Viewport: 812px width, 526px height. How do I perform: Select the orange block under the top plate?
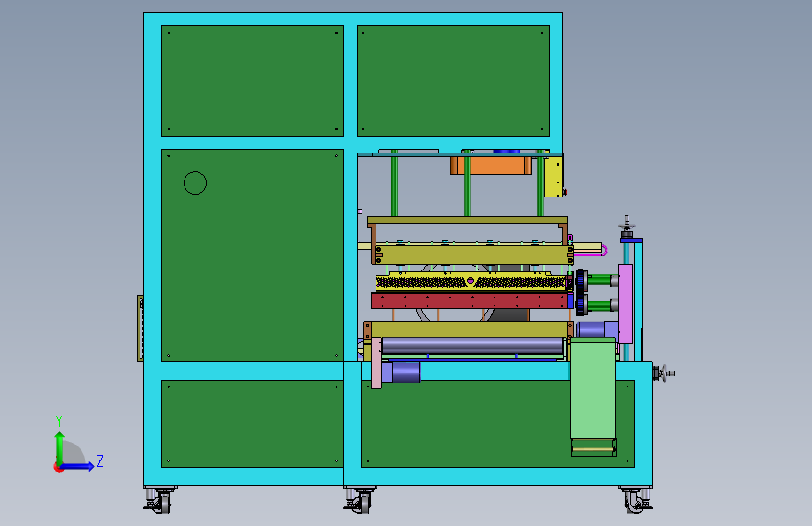click(x=491, y=166)
